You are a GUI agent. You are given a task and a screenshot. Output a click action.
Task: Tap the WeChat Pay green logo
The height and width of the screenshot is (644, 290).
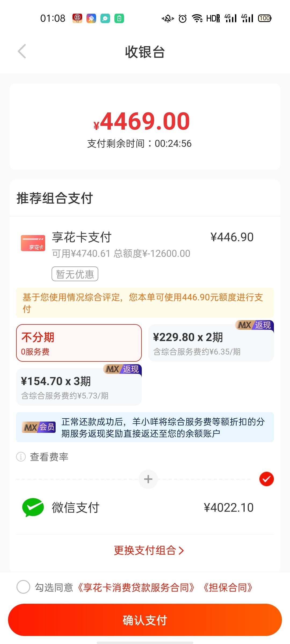tap(33, 507)
